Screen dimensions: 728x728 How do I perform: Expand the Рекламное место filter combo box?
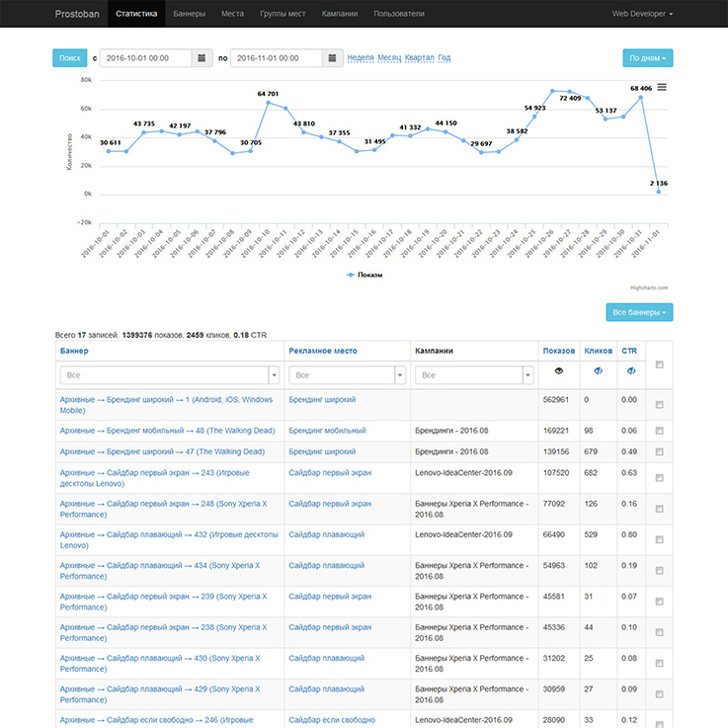pyautogui.click(x=400, y=375)
